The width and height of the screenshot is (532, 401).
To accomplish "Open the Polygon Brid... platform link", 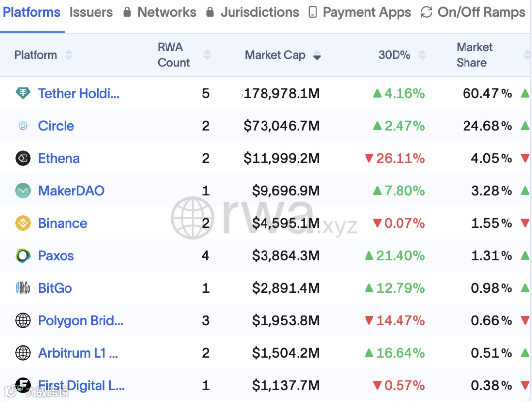I will tap(80, 321).
